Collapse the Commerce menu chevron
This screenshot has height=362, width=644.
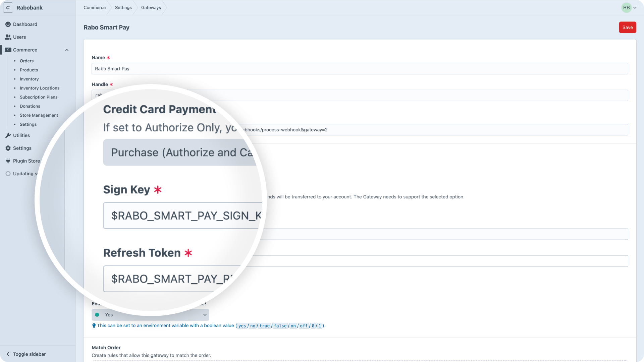coord(67,50)
